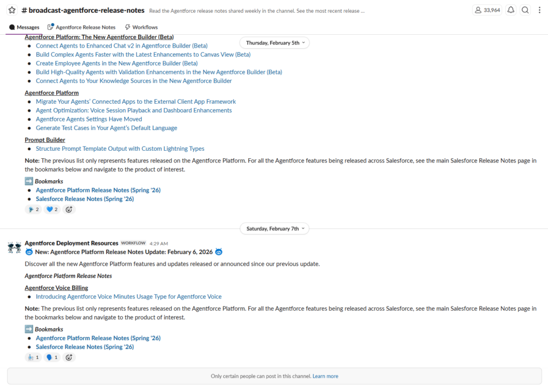Open Introducing Agentforce Voice Minutes Usage Type link
The width and height of the screenshot is (548, 392).
(x=128, y=297)
